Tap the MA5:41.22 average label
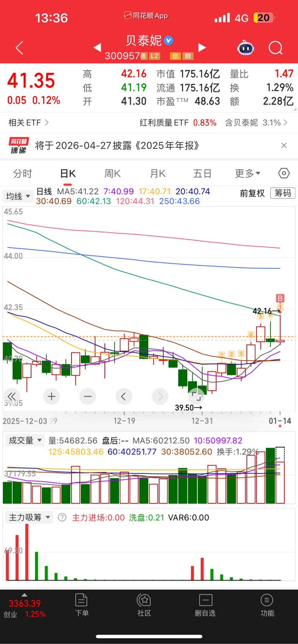298x644 pixels. (x=78, y=191)
